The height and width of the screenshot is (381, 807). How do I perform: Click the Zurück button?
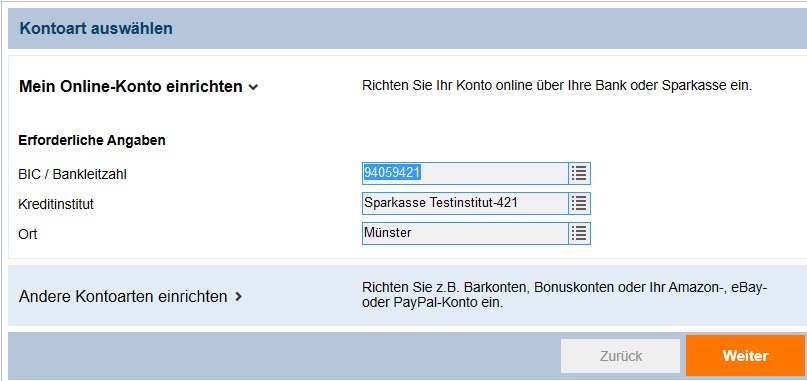tap(621, 356)
